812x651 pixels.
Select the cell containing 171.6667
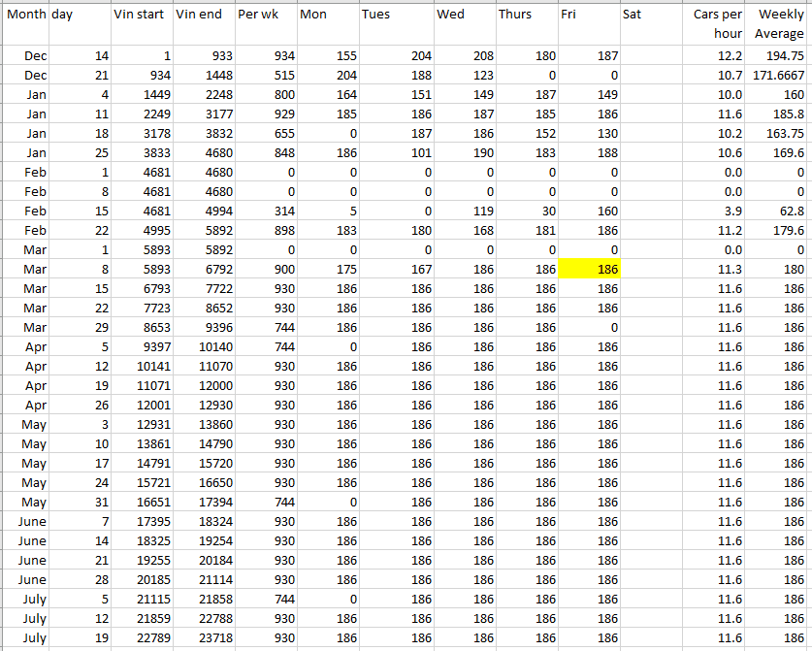coord(778,76)
